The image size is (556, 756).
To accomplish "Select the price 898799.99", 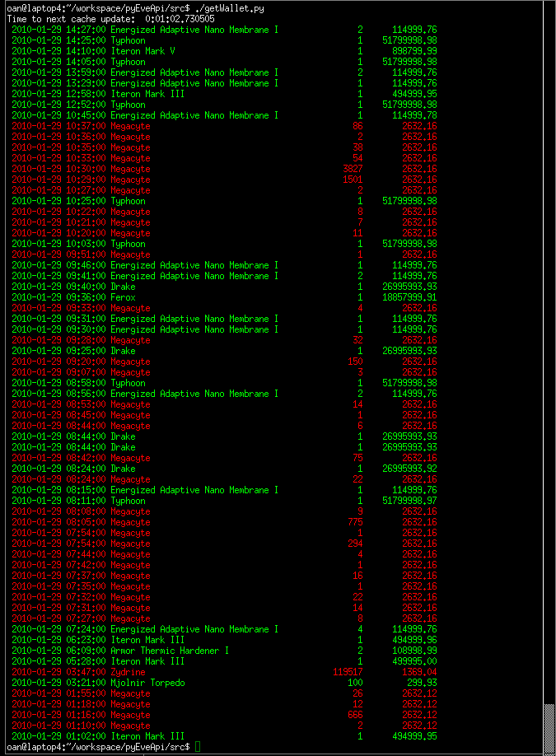I will click(x=414, y=51).
